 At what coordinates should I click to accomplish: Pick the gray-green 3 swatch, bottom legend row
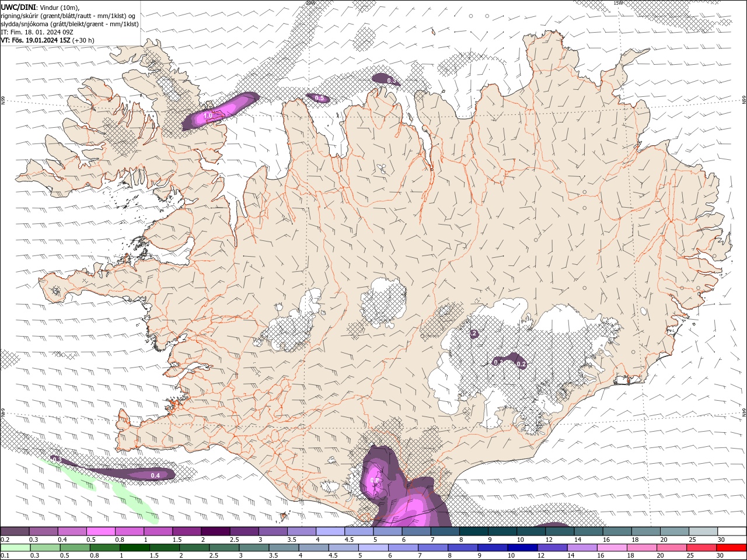click(x=254, y=548)
